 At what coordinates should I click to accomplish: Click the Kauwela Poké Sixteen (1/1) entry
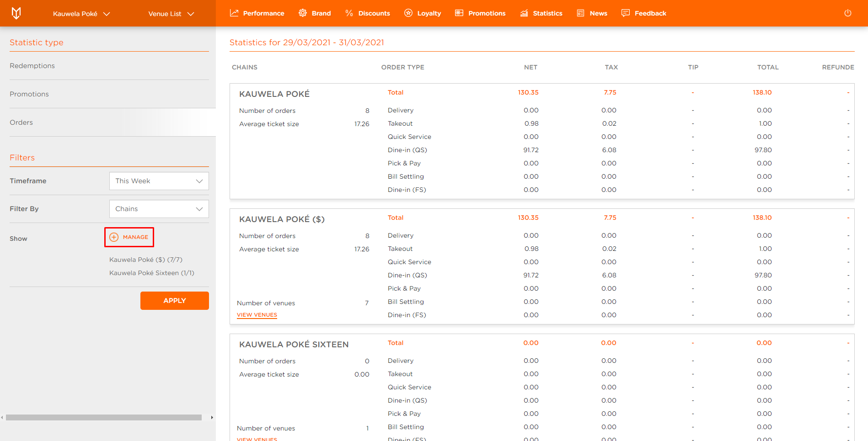pyautogui.click(x=152, y=273)
